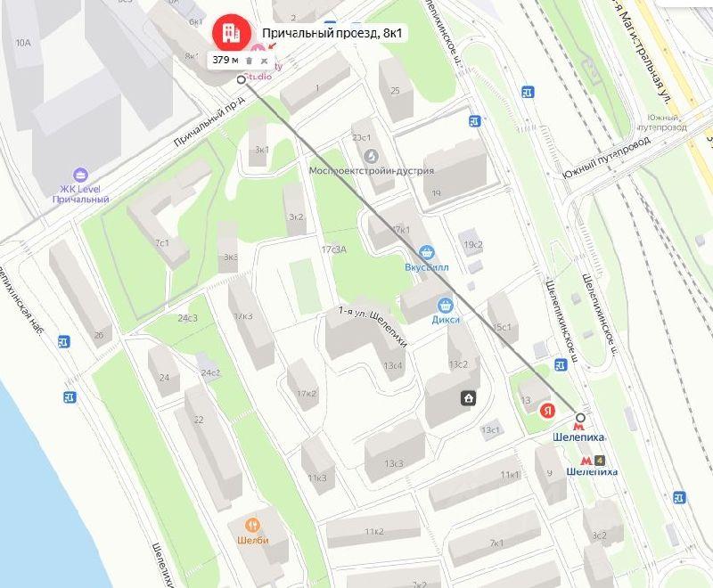This screenshot has height=588, width=713.
Task: Click the 379 м distance readout
Action: pyautogui.click(x=225, y=60)
